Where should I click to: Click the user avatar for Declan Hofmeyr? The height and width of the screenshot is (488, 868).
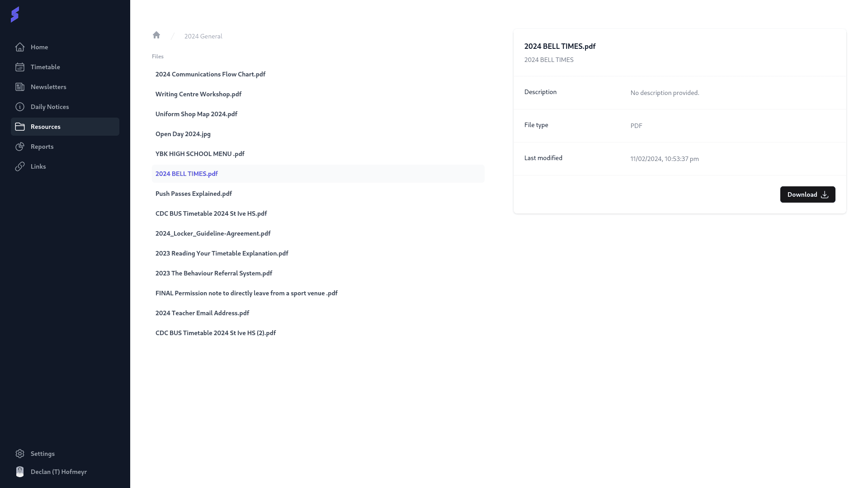point(20,472)
